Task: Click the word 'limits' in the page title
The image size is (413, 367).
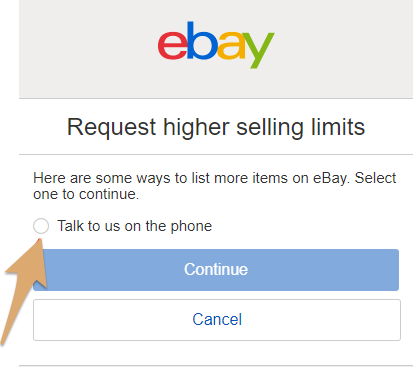Action: [x=338, y=127]
